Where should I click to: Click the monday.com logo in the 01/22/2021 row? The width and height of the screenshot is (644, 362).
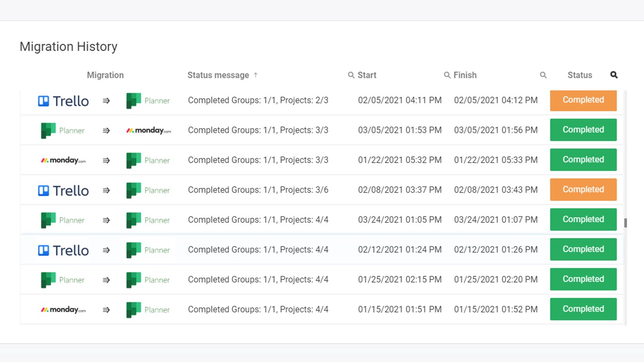[x=63, y=160]
